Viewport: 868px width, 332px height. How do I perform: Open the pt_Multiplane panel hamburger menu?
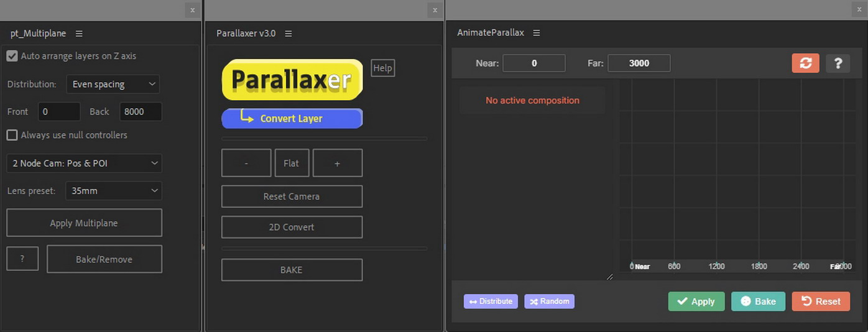(x=79, y=34)
